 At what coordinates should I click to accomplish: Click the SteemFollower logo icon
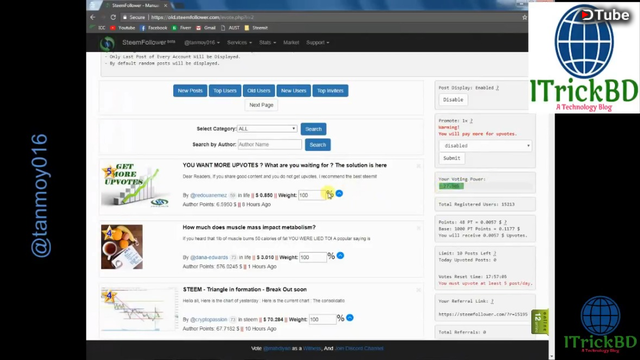107,43
